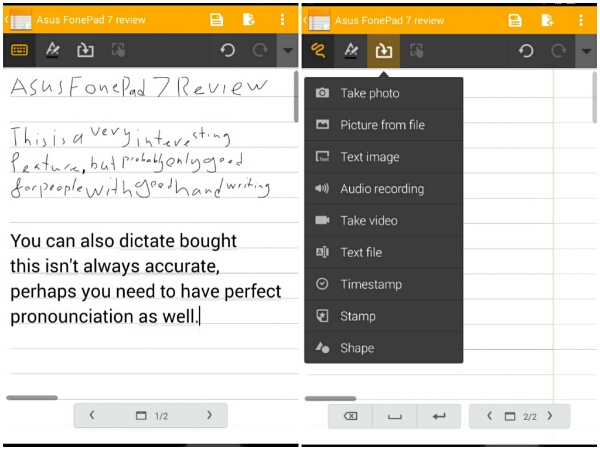Click the vertical scrollbar in right screen
600x450 pixels.
pos(594,98)
